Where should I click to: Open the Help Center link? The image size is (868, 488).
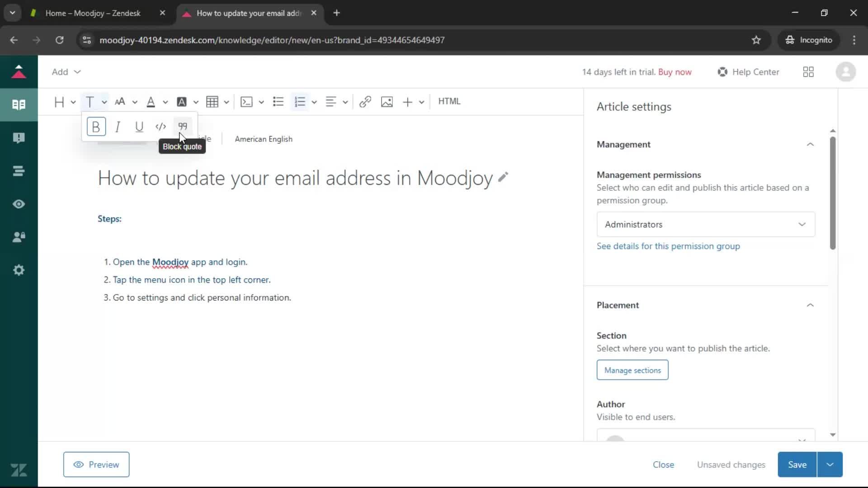749,72
